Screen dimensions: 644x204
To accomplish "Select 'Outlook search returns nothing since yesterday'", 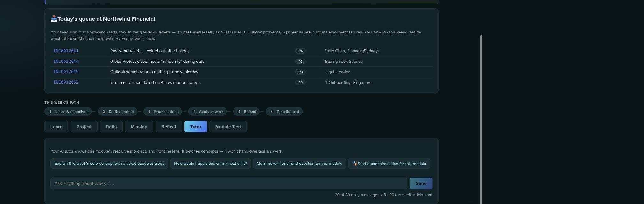I will pos(154,72).
